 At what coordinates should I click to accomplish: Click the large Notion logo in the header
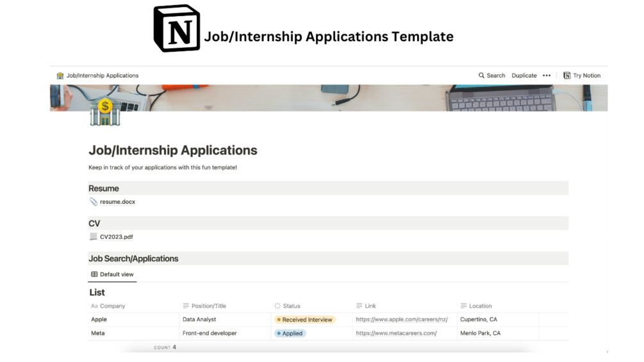pyautogui.click(x=177, y=29)
